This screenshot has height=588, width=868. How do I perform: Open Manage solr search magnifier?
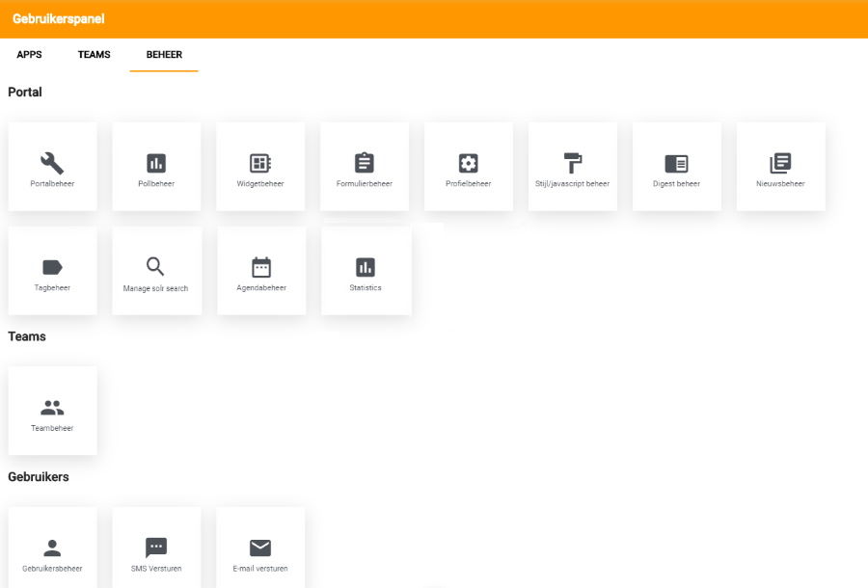click(x=156, y=267)
